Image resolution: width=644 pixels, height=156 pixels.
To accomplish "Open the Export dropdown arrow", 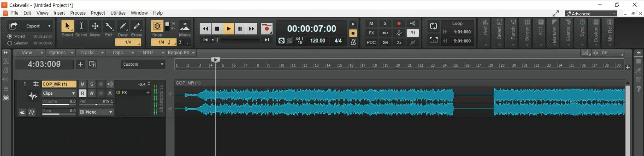I will pos(49,26).
